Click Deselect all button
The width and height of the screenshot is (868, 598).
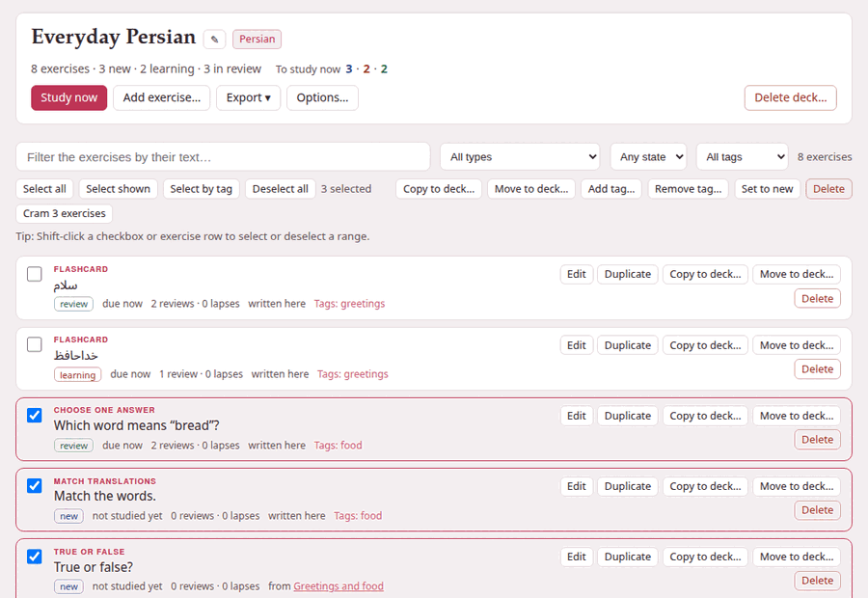tap(280, 189)
